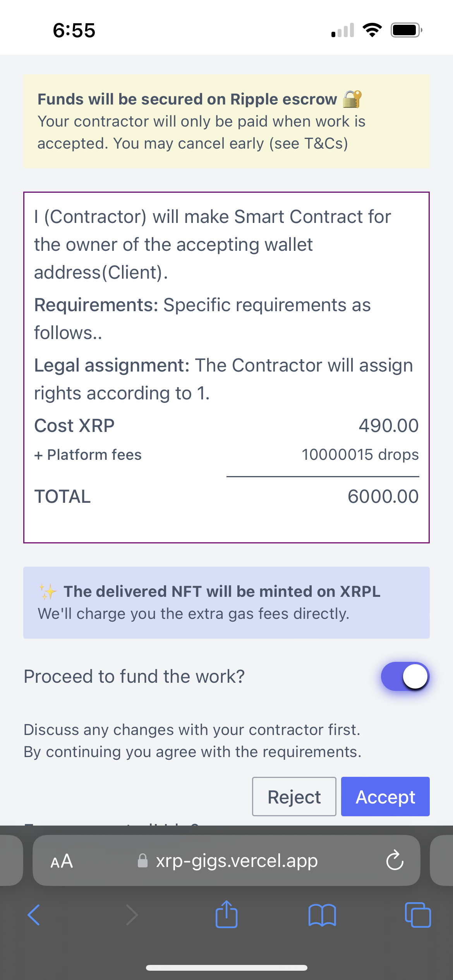Viewport: 453px width, 980px height.
Task: Toggle the 'Proceed to fund the work?' switch
Action: (x=405, y=676)
